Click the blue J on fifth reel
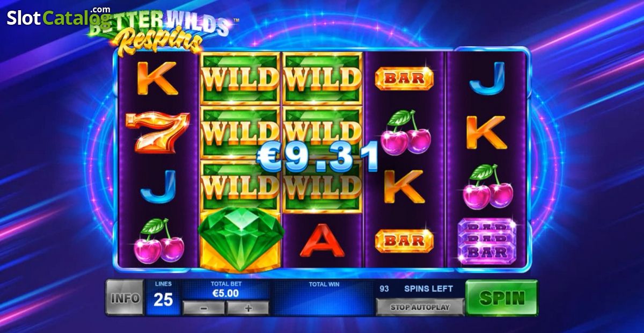The image size is (644, 333). 487,78
